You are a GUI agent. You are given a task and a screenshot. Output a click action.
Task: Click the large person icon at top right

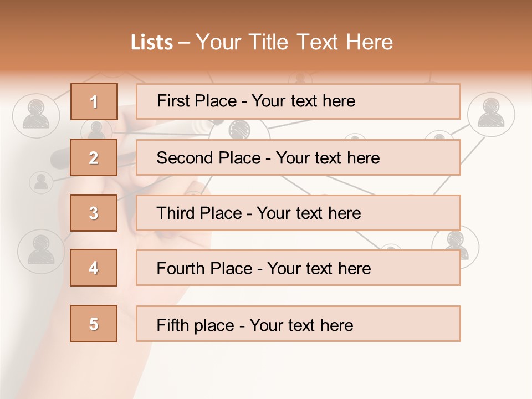491,112
